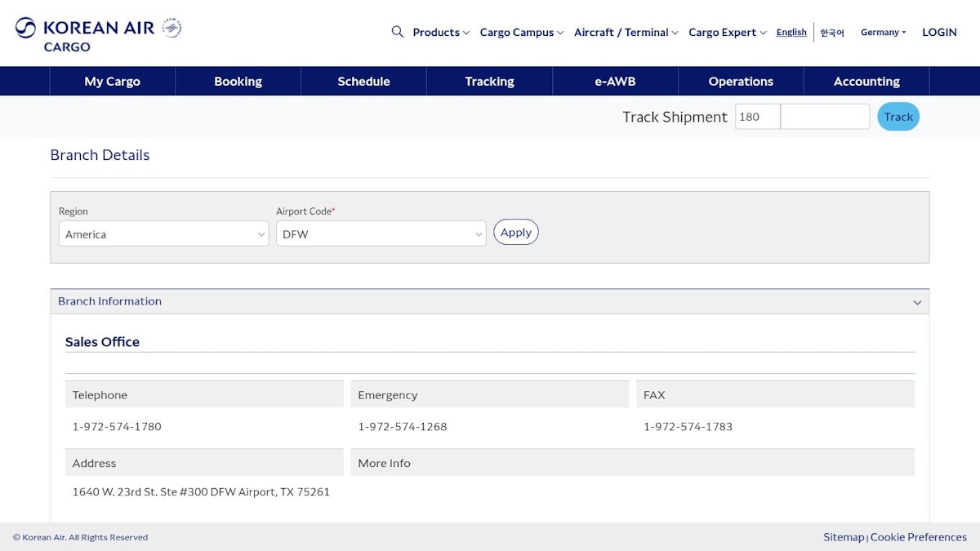Expand the Products menu
This screenshot has width=980, height=551.
[440, 33]
